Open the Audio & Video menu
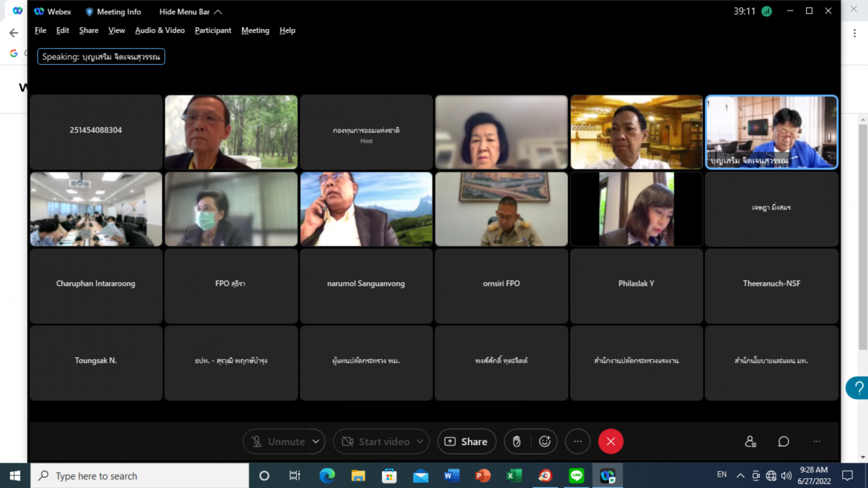The image size is (868, 488). click(160, 30)
